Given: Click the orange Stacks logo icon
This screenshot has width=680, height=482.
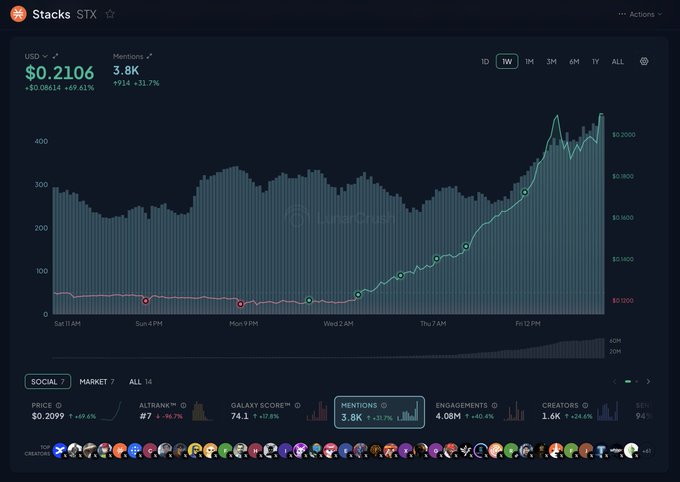Looking at the screenshot, I should pyautogui.click(x=18, y=14).
